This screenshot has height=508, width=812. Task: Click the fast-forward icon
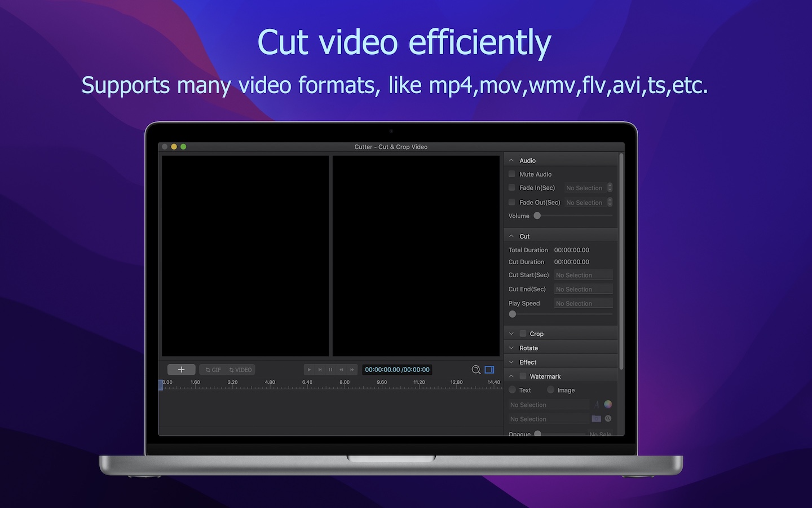point(352,370)
